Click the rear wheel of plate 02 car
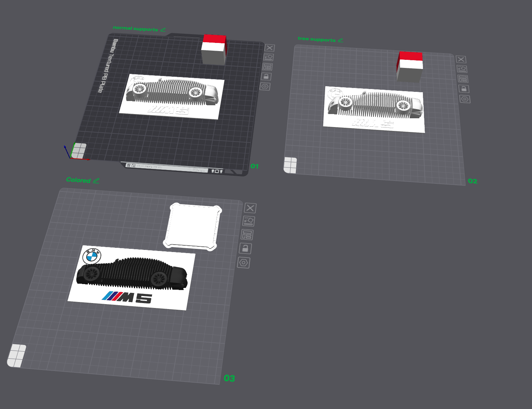The height and width of the screenshot is (409, 532). coord(403,106)
